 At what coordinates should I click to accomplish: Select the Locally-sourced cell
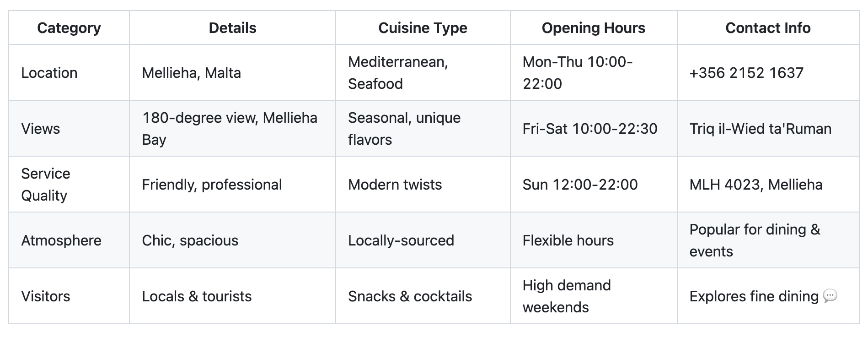[423, 240]
